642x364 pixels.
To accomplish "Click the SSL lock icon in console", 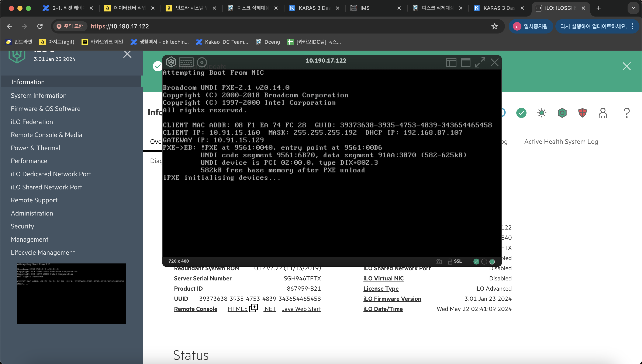I will [450, 261].
